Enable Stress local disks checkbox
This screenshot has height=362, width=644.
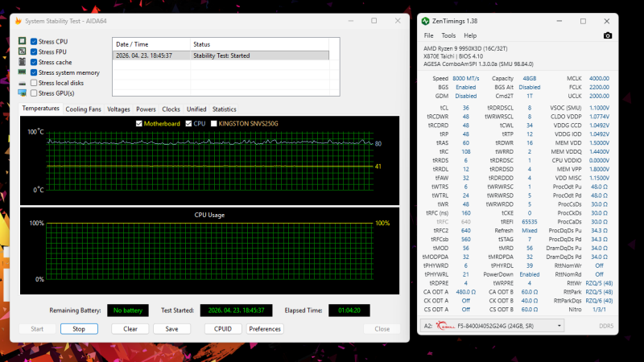pyautogui.click(x=34, y=83)
